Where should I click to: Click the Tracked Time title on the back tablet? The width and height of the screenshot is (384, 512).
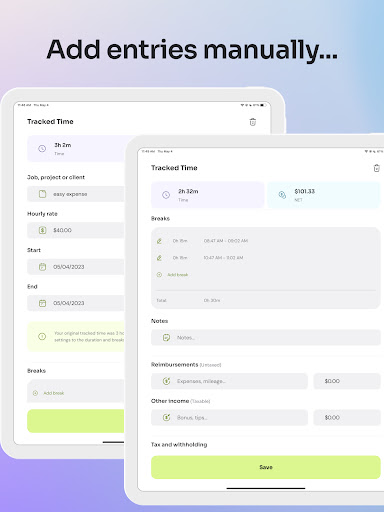pos(50,122)
